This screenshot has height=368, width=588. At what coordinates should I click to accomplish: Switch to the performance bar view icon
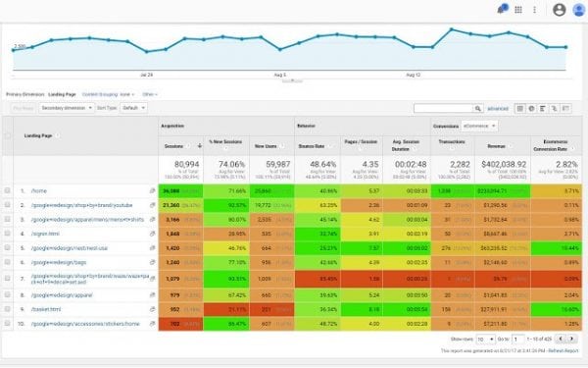[543, 109]
